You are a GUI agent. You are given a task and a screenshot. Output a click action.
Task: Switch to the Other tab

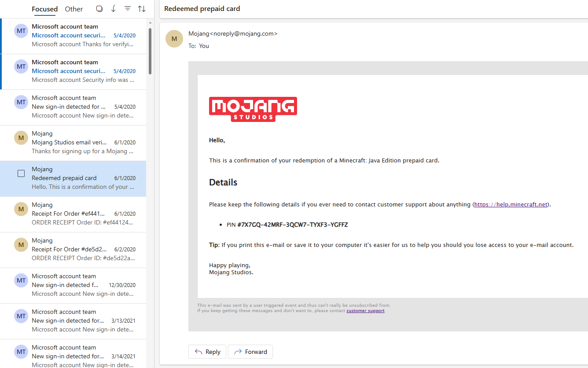pyautogui.click(x=74, y=9)
